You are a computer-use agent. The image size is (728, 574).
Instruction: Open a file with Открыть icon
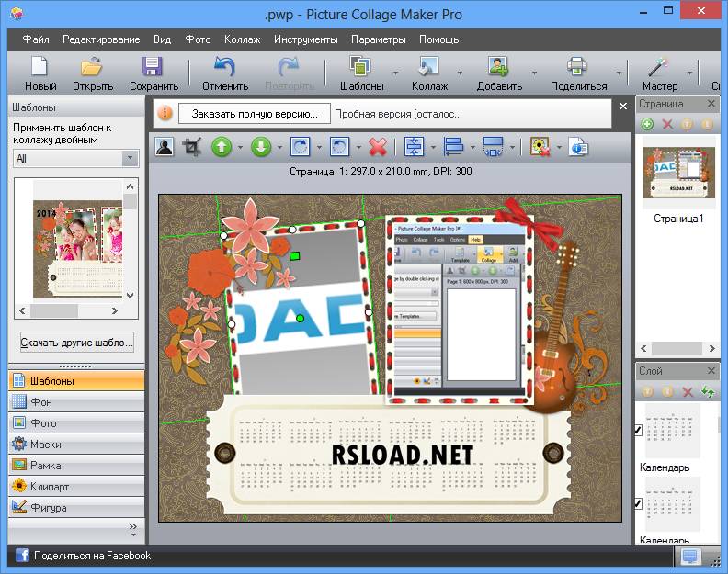pos(93,66)
